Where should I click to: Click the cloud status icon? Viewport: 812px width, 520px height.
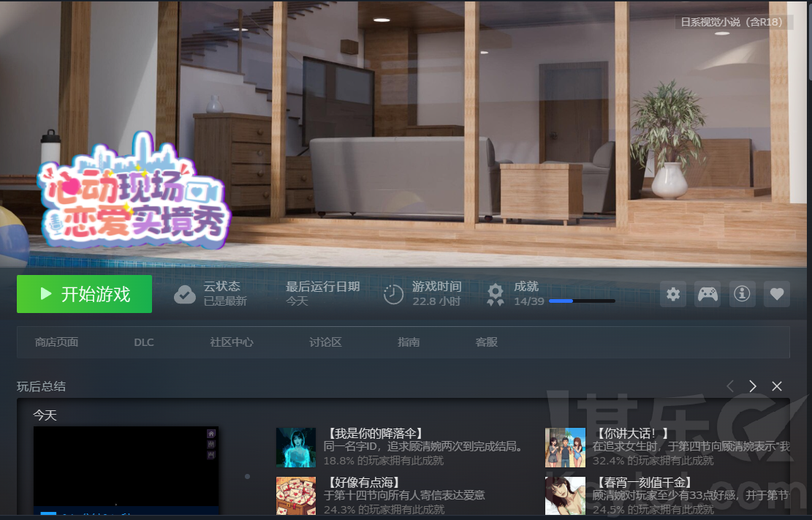[184, 294]
